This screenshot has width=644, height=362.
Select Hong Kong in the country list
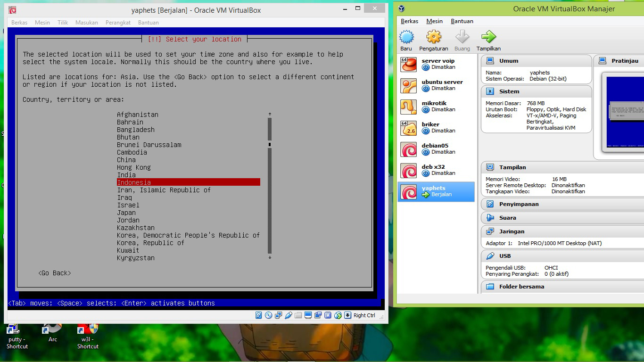coord(134,167)
